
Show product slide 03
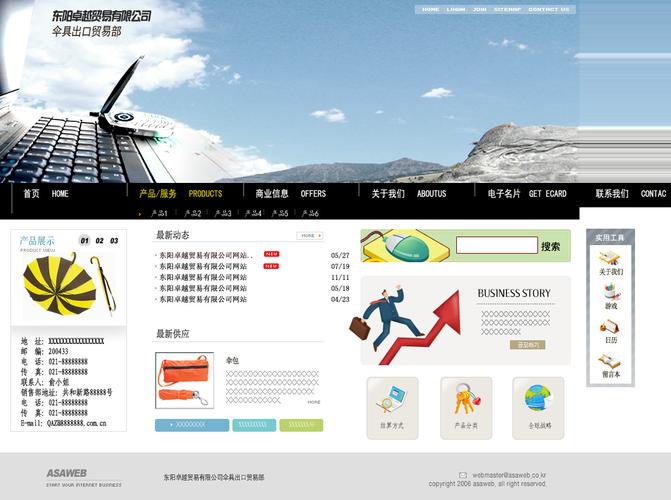[x=114, y=241]
